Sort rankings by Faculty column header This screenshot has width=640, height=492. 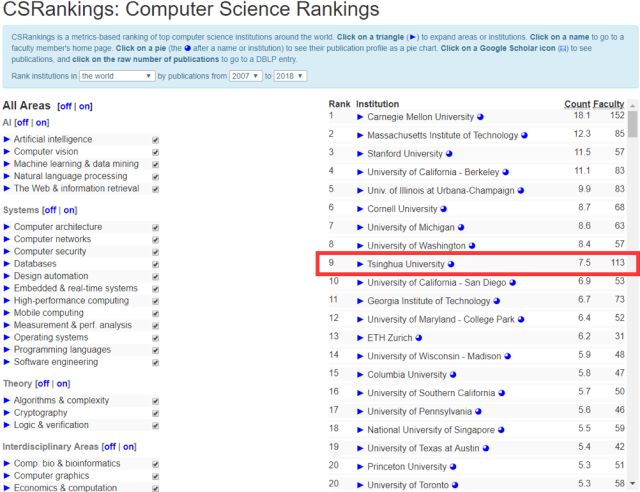coord(609,104)
